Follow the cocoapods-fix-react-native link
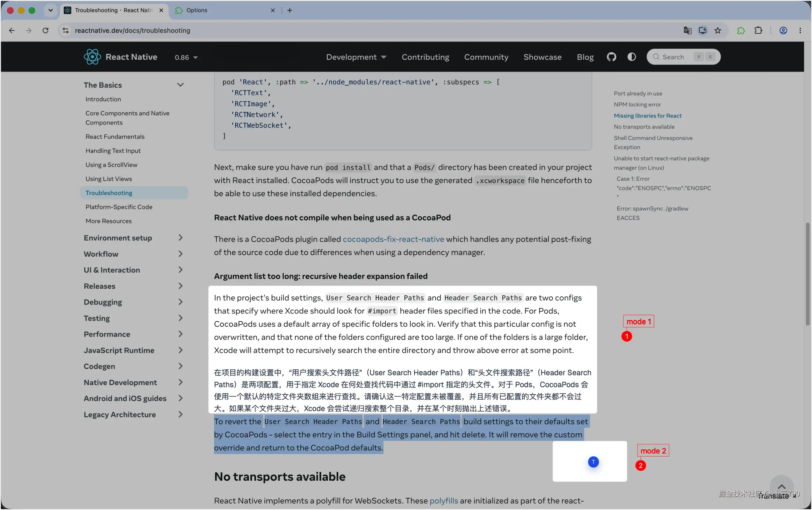The height and width of the screenshot is (510, 812). (x=393, y=239)
